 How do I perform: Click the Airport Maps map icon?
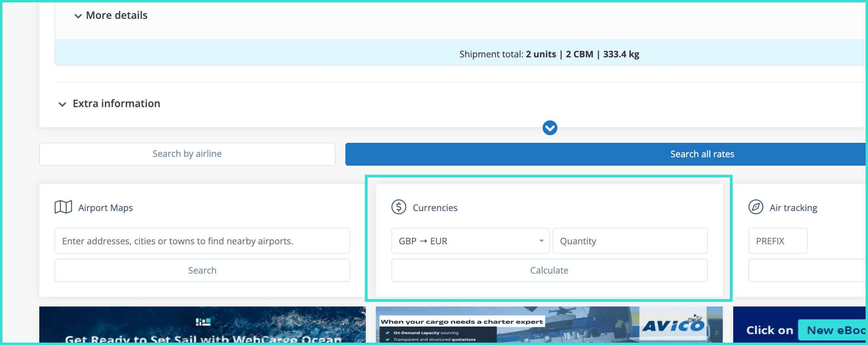coord(63,207)
